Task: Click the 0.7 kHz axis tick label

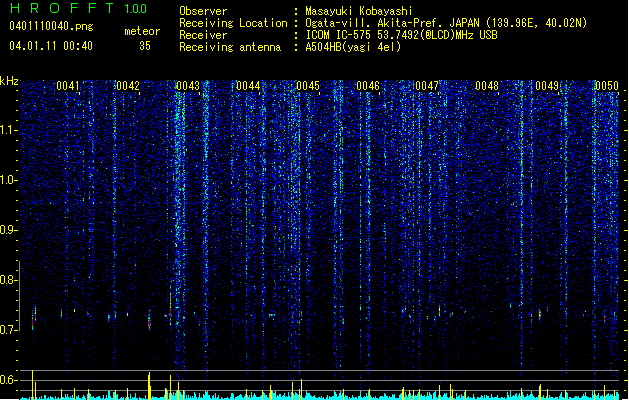Action: (9, 330)
